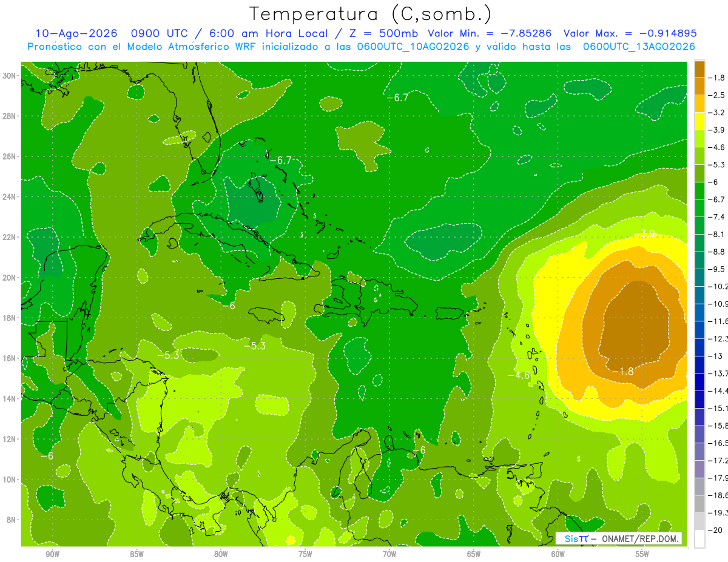The width and height of the screenshot is (728, 562).
Task: Pick the grey swatch between -18.6 and -19.3
Action: [x=699, y=504]
